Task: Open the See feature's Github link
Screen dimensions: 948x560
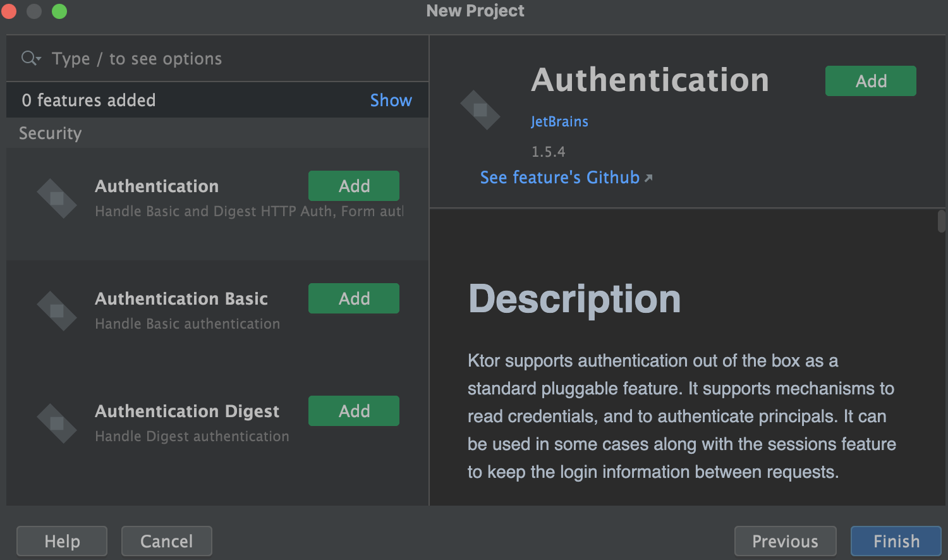Action: [x=566, y=178]
